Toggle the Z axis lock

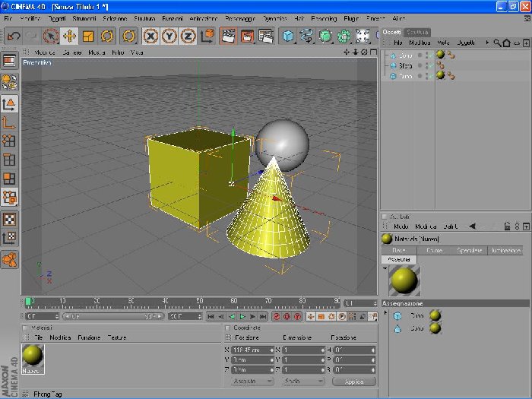click(188, 36)
